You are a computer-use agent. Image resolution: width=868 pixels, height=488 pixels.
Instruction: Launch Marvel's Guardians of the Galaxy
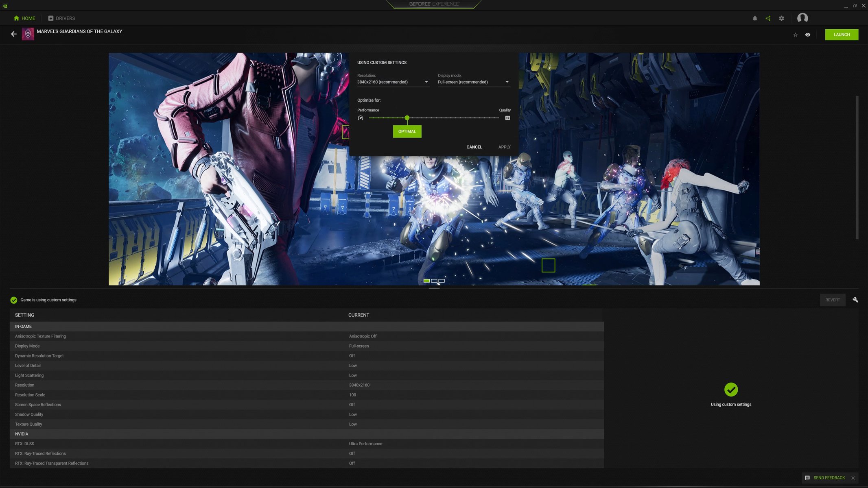pyautogui.click(x=842, y=35)
